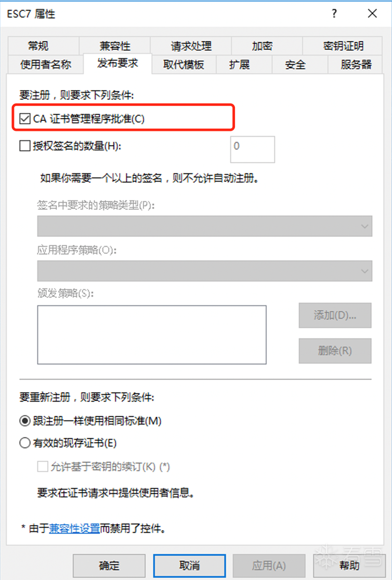Go to 请求处理 tab
392x580 pixels.
pyautogui.click(x=191, y=46)
